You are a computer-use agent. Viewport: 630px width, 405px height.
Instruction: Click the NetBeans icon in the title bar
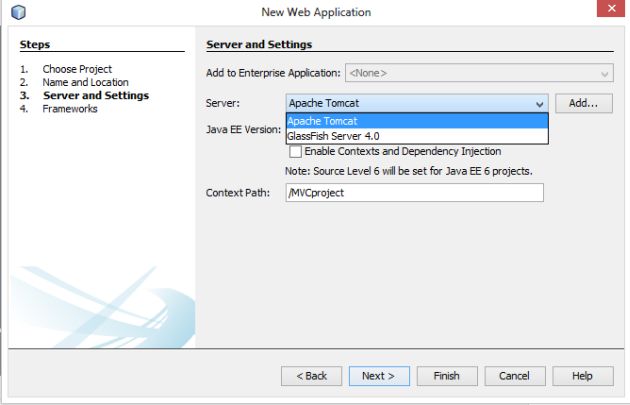(x=16, y=12)
